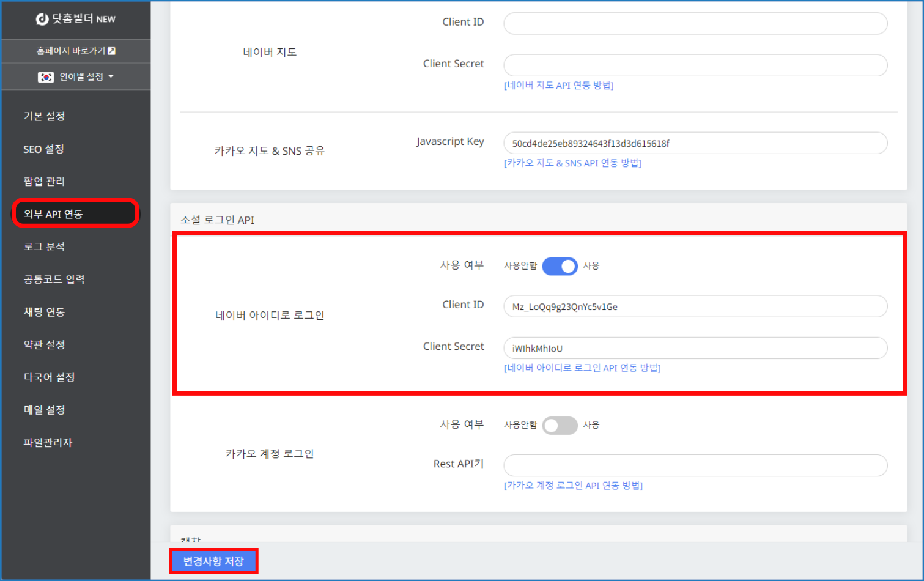Click the 닷홈빌더 logo icon
The image size is (924, 581).
[42, 19]
